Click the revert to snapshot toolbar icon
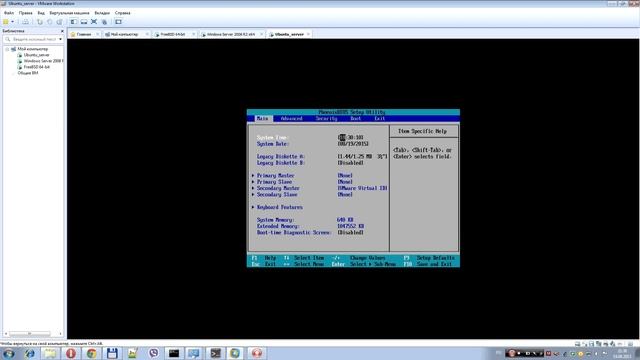The image size is (640, 360). [49, 22]
